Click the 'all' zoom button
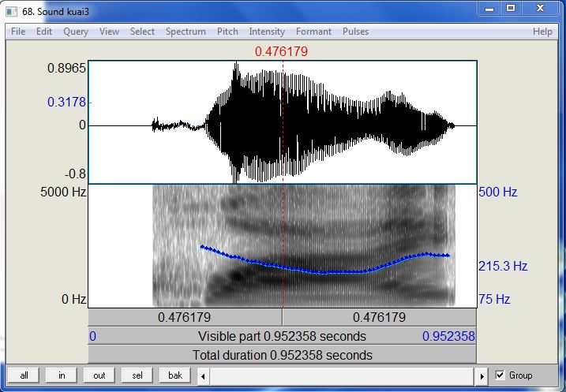Screen dimensions: 566x392 tap(24, 375)
